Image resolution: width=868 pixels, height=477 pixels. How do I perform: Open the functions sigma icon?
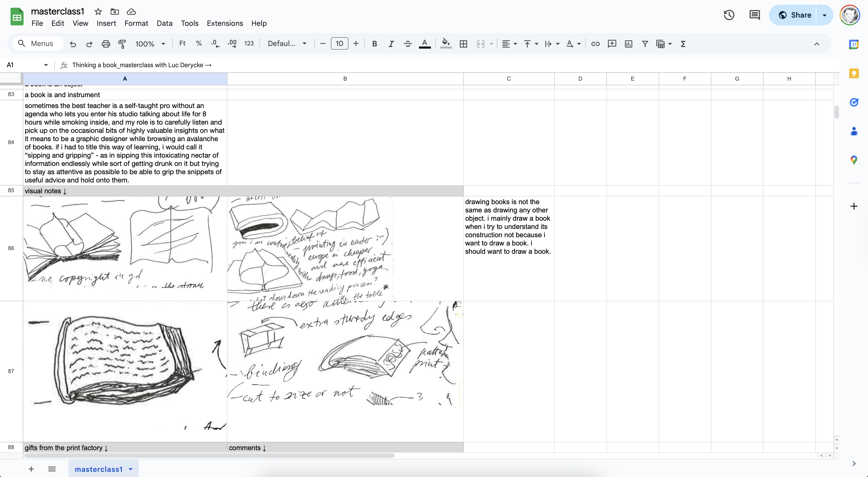(683, 44)
